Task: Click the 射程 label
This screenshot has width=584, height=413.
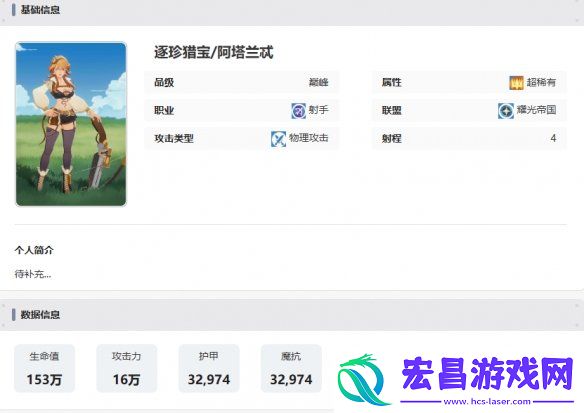Action: (x=391, y=139)
